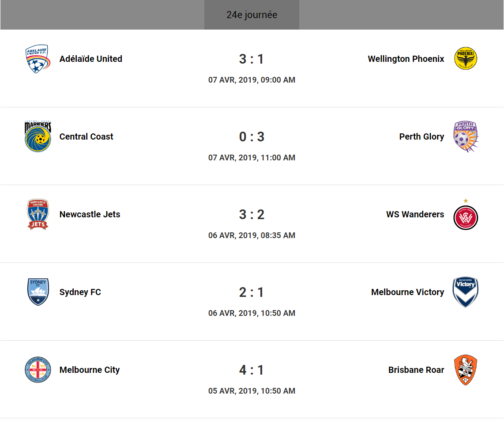The width and height of the screenshot is (504, 421).
Task: Open the Brisbane Roar team name link
Action: tap(416, 370)
